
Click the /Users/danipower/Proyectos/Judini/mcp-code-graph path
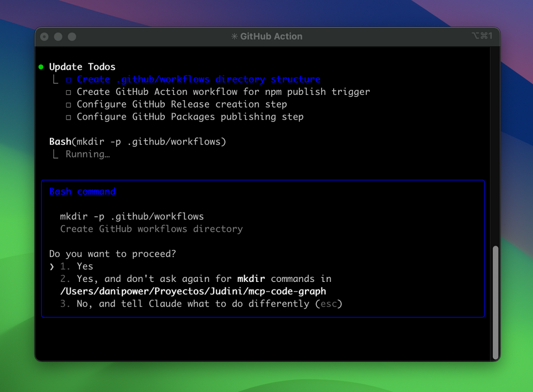tap(193, 291)
